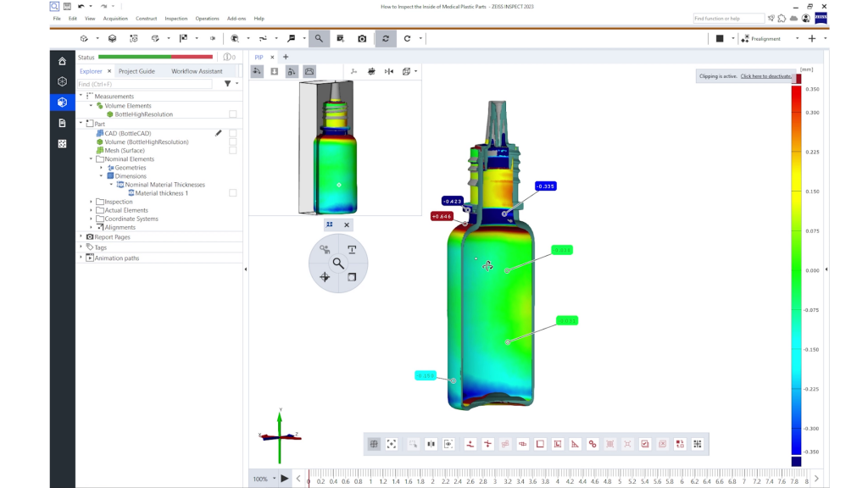Toggle visibility checkbox for Volume (BottleHighResolution)

click(233, 142)
